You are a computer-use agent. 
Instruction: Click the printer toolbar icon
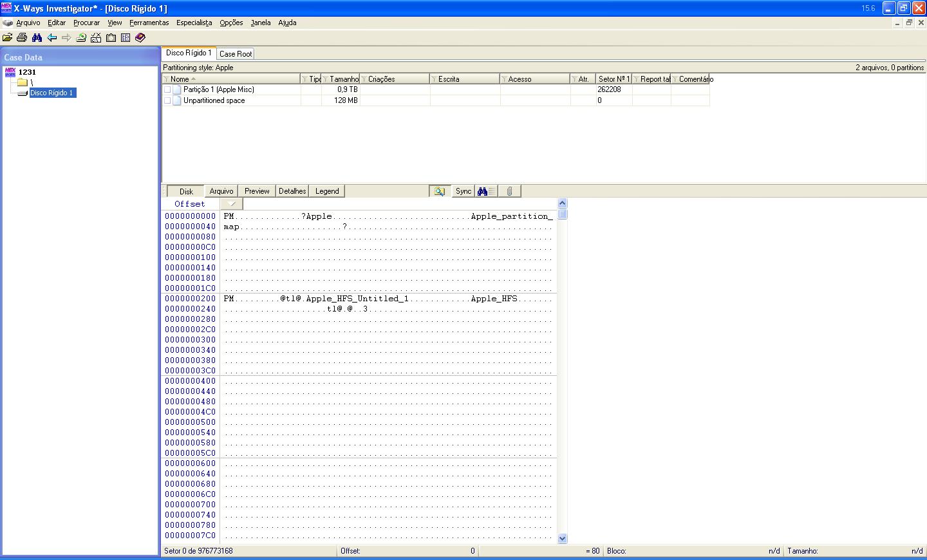[x=22, y=38]
